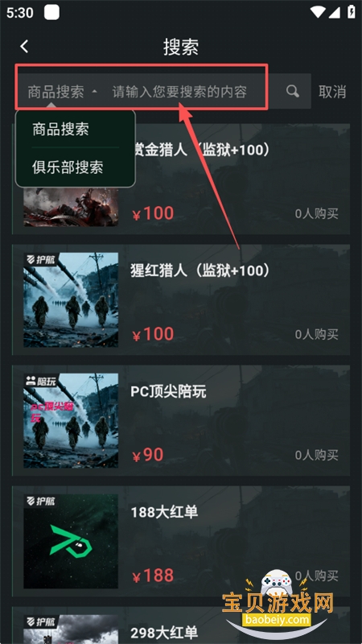The height and width of the screenshot is (644, 362).
Task: Click the battery status icon
Action: coord(352,12)
